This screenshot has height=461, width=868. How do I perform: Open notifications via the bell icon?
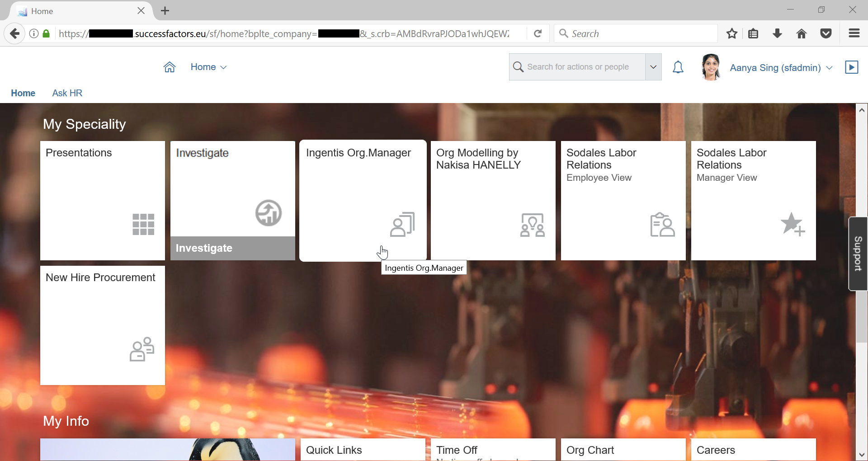pos(678,67)
